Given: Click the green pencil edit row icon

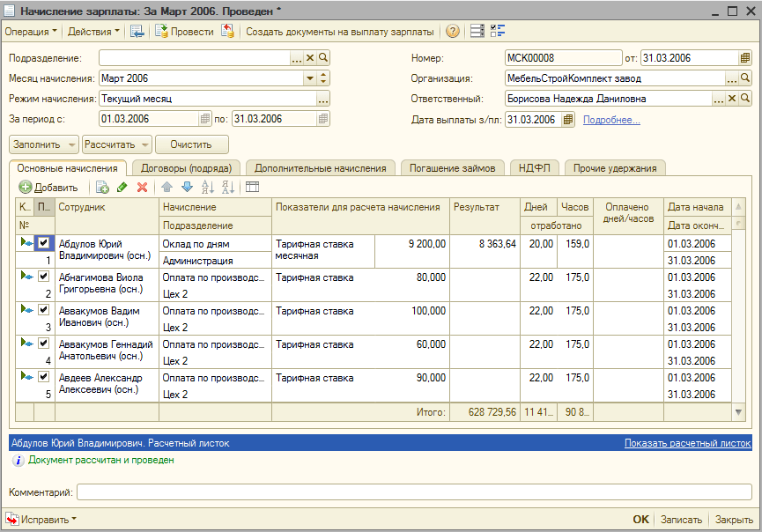Looking at the screenshot, I should coord(122,187).
